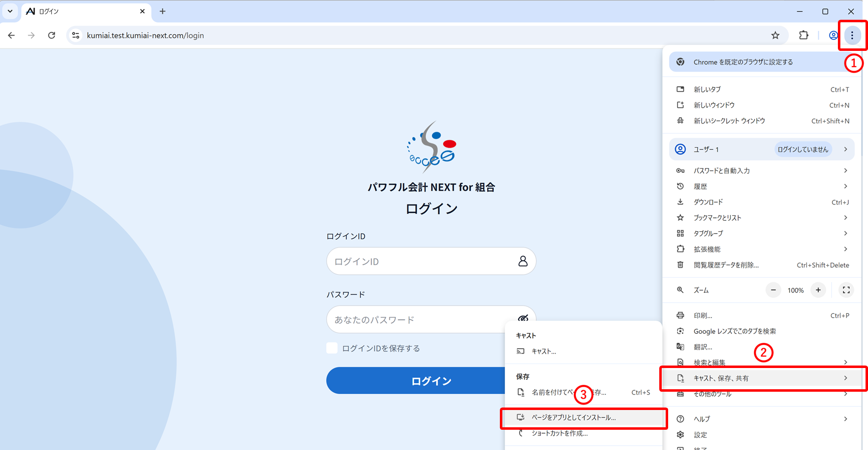
Task: Click the パスワード input field
Action: click(x=431, y=320)
